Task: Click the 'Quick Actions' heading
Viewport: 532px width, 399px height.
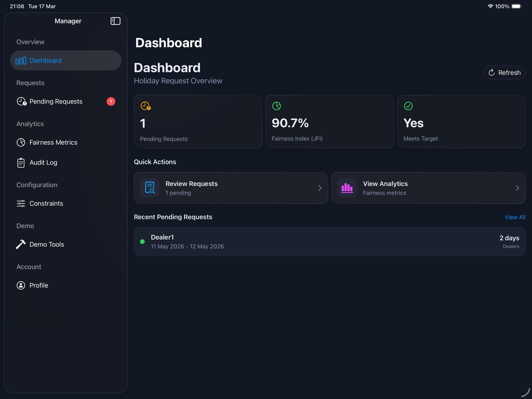Action: point(155,162)
